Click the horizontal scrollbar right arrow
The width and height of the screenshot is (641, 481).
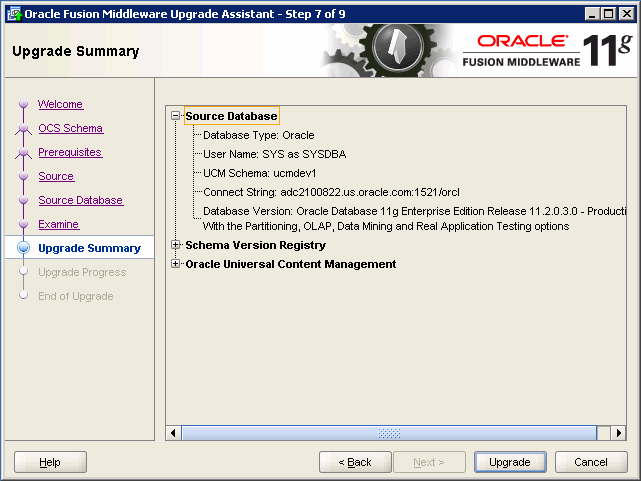click(619, 433)
